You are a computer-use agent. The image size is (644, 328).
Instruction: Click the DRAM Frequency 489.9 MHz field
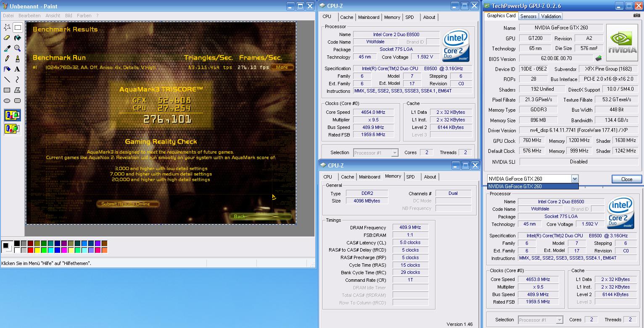410,227
